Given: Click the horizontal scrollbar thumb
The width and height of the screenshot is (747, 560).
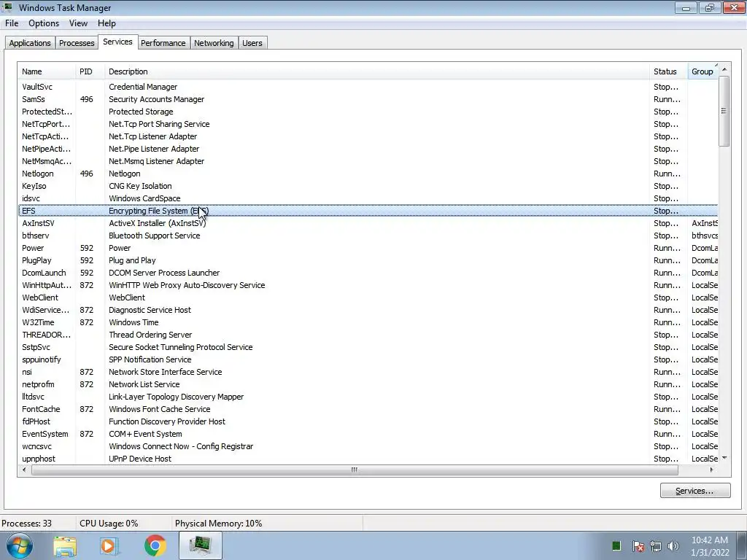Looking at the screenshot, I should click(x=355, y=470).
